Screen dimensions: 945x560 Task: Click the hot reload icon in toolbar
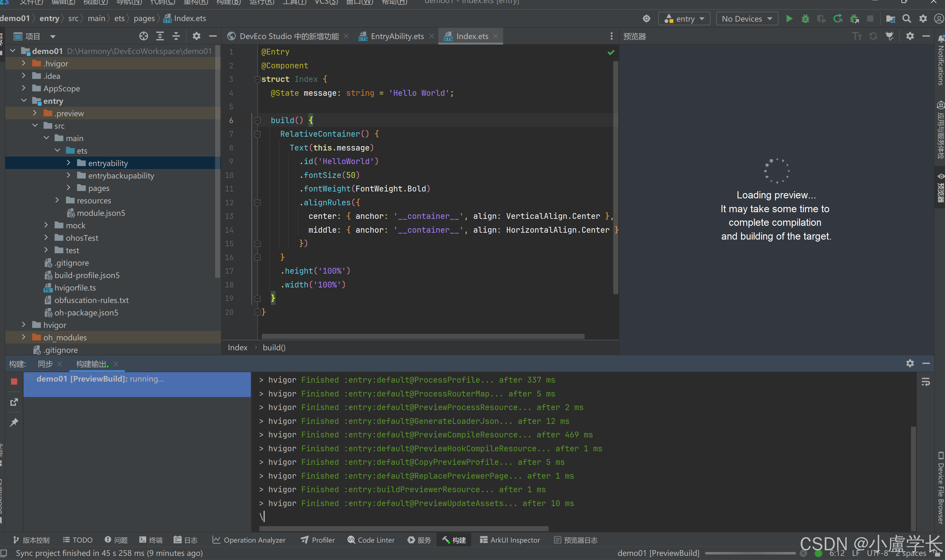click(x=838, y=19)
